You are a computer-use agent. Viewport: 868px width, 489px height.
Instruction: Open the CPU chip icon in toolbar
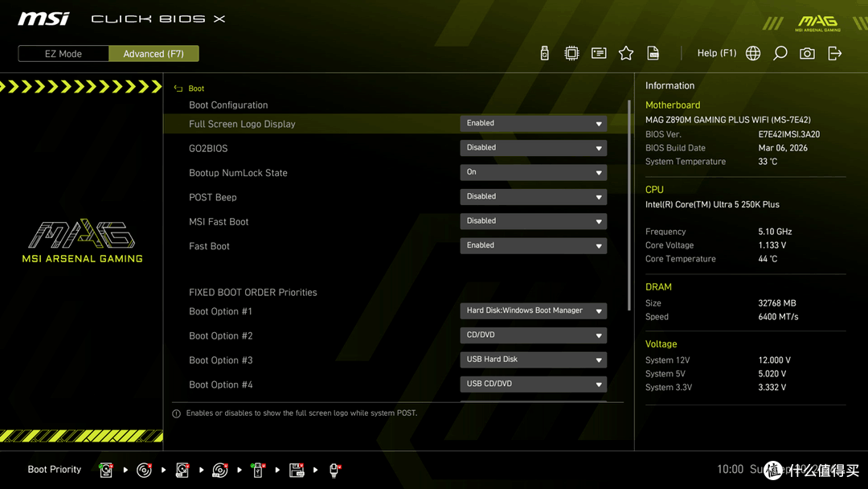tap(571, 53)
